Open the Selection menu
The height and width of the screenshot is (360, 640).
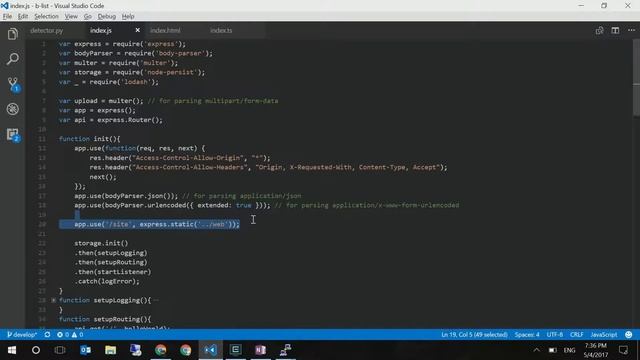pyautogui.click(x=46, y=16)
